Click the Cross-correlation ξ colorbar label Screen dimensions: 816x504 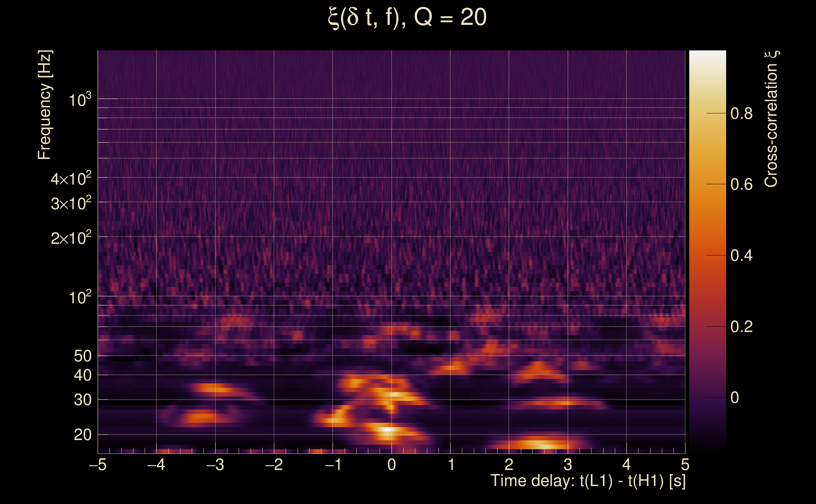(x=772, y=119)
